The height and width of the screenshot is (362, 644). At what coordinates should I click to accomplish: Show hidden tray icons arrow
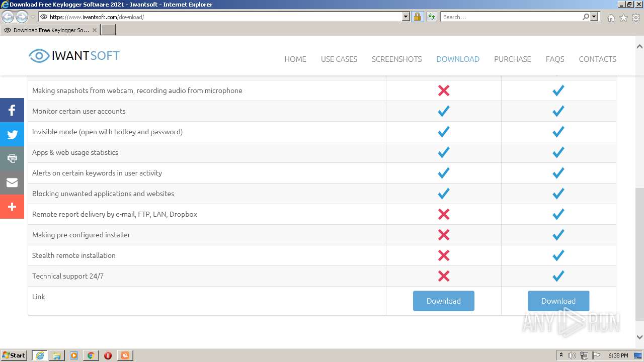coord(561,355)
